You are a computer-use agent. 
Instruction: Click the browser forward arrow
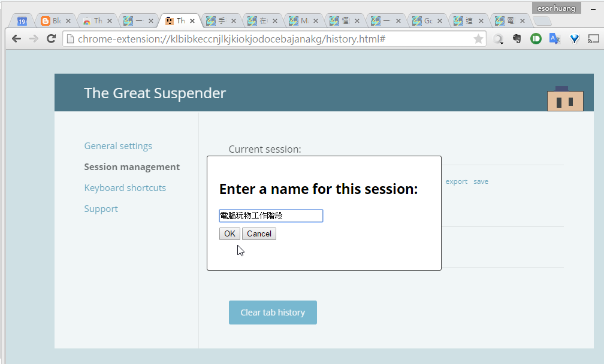pos(34,38)
